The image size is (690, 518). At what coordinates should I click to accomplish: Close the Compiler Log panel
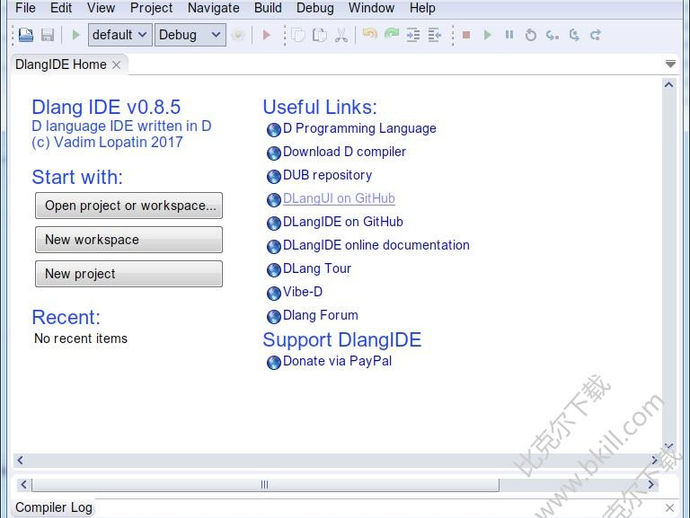(x=670, y=508)
